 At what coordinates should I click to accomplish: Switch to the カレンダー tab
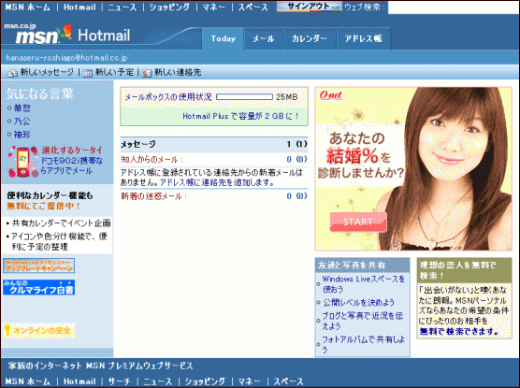[x=309, y=39]
